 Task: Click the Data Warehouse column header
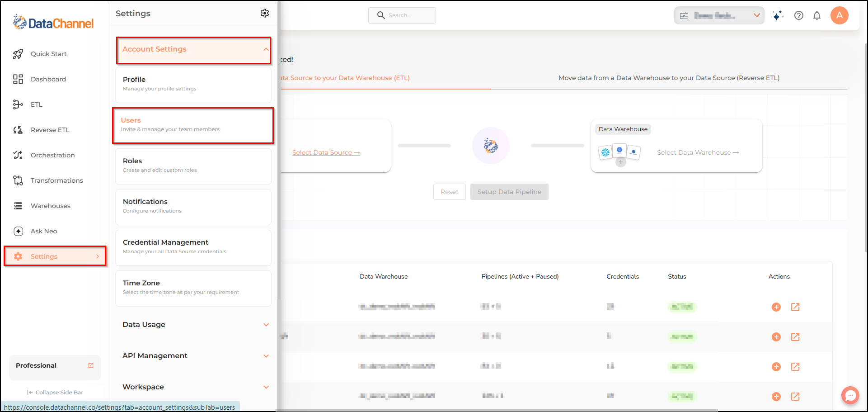[384, 277]
